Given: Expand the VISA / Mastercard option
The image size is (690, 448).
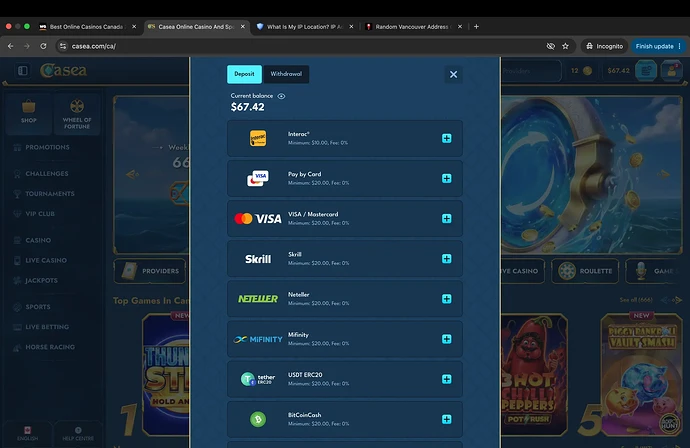Looking at the screenshot, I should pos(446,219).
